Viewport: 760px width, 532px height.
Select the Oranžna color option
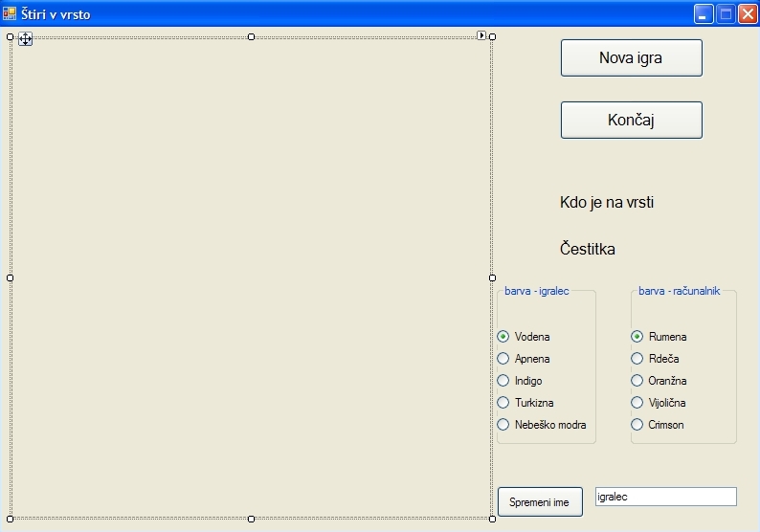tap(637, 381)
